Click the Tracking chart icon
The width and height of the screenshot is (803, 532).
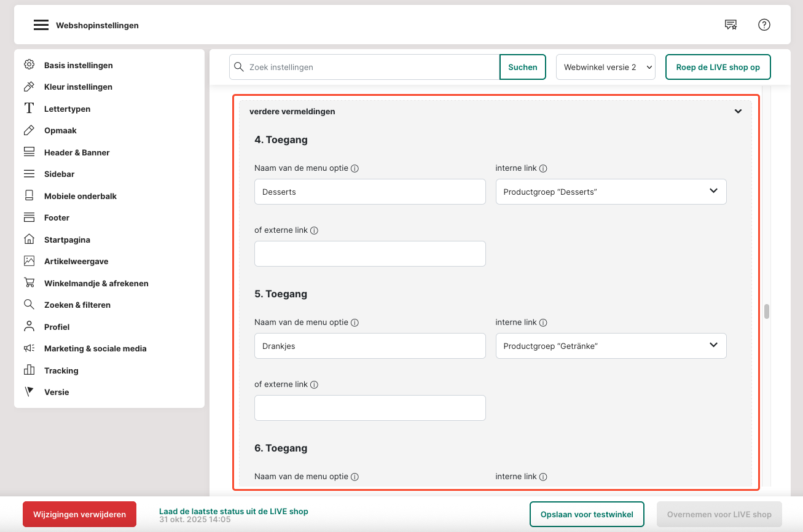tap(29, 370)
